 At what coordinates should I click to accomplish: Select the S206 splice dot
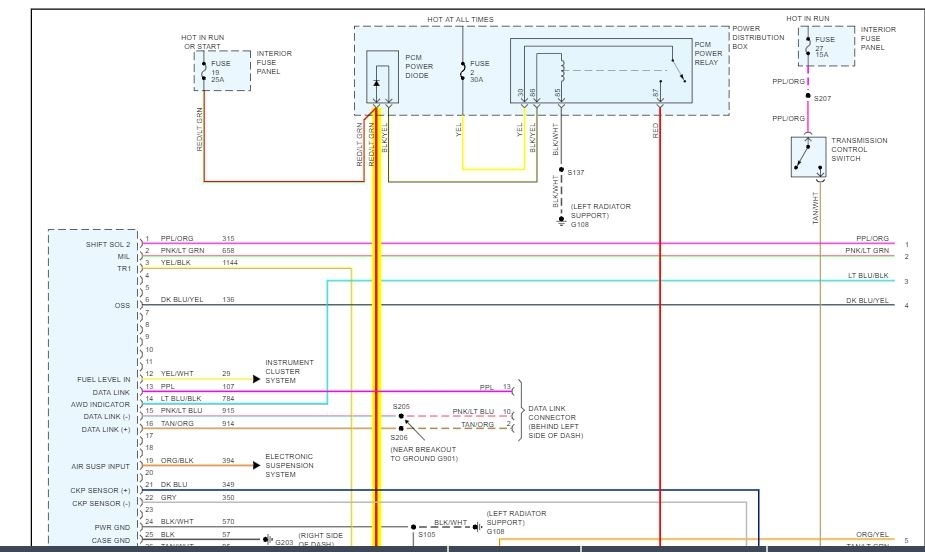click(401, 428)
